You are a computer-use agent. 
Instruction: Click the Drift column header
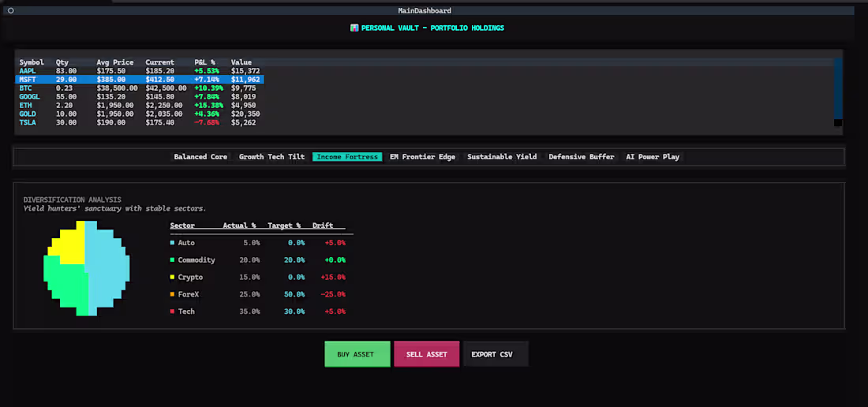coord(323,226)
